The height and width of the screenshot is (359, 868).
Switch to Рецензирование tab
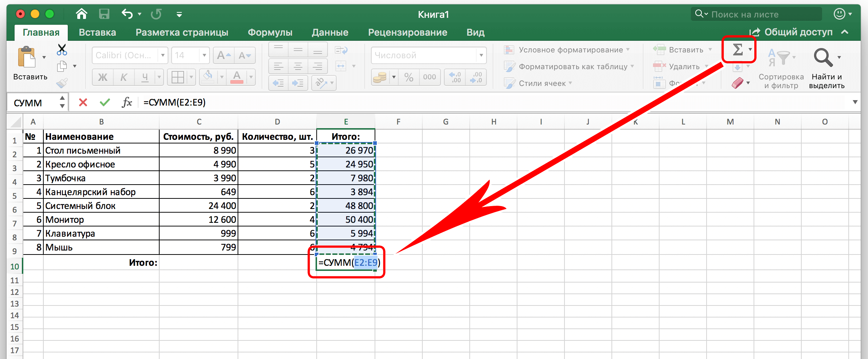(x=408, y=32)
